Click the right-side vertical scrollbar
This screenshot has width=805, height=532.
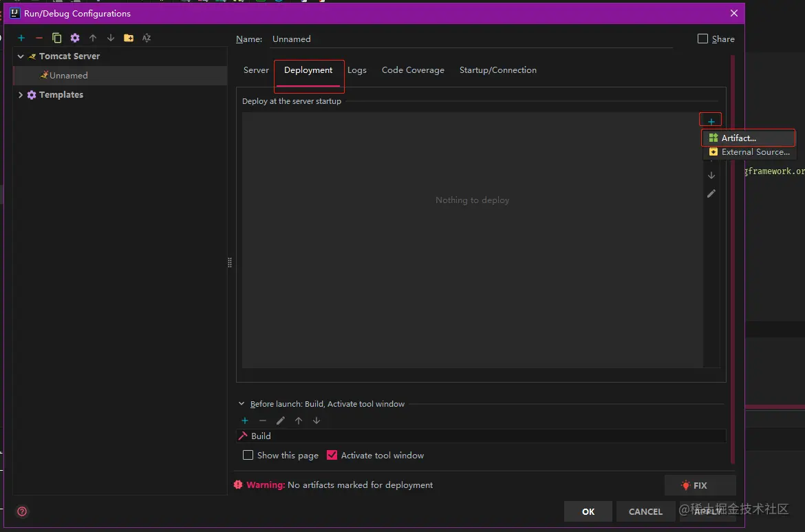pyautogui.click(x=733, y=259)
